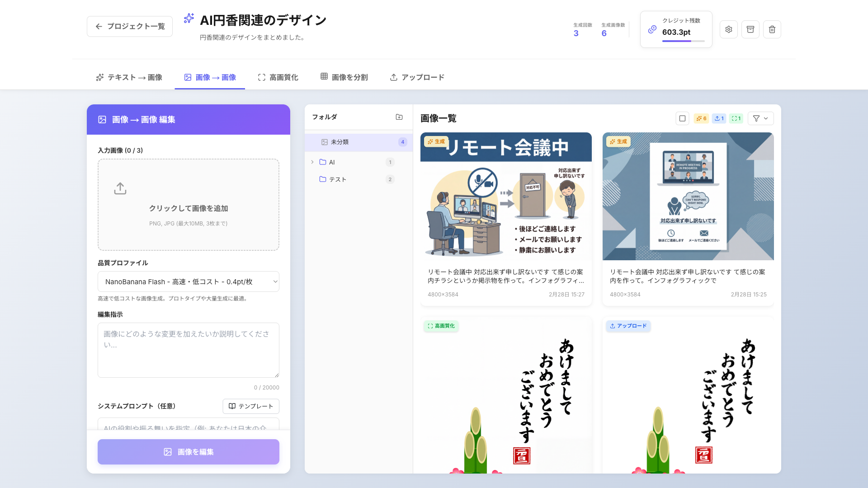Click the 画像→画像 編集 header icon
This screenshot has height=488, width=868.
pyautogui.click(x=102, y=120)
